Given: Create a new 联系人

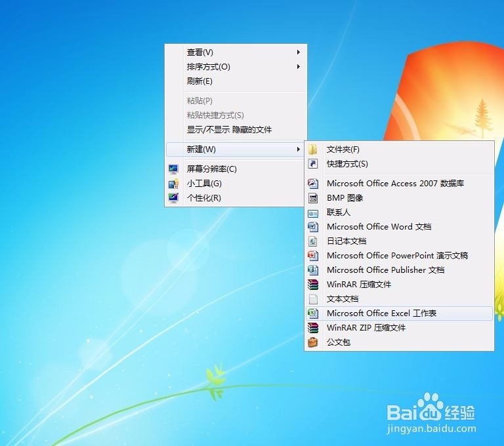Looking at the screenshot, I should tap(399, 213).
